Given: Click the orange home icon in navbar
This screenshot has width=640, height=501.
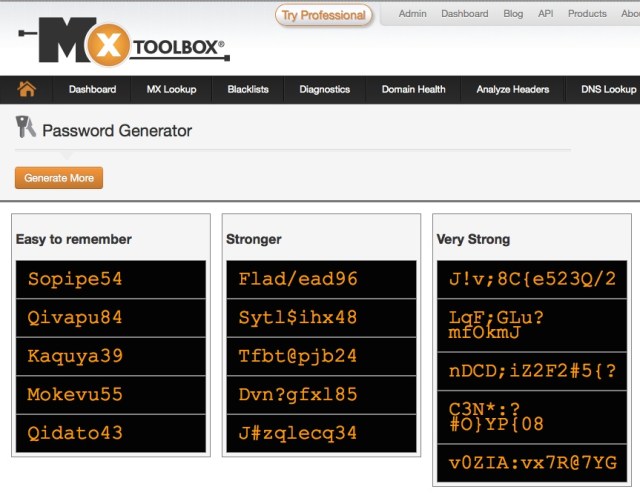Looking at the screenshot, I should (27, 89).
